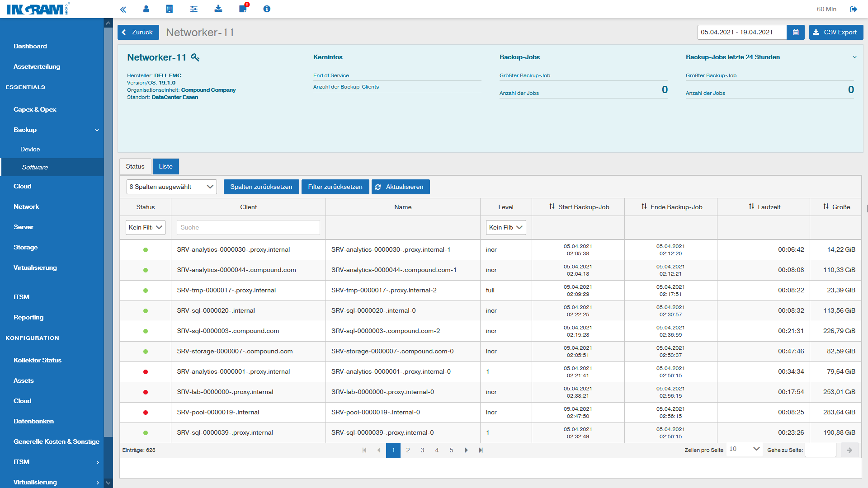Click the 60 Min session timer
Image resolution: width=868 pixels, height=488 pixels.
pyautogui.click(x=826, y=9)
